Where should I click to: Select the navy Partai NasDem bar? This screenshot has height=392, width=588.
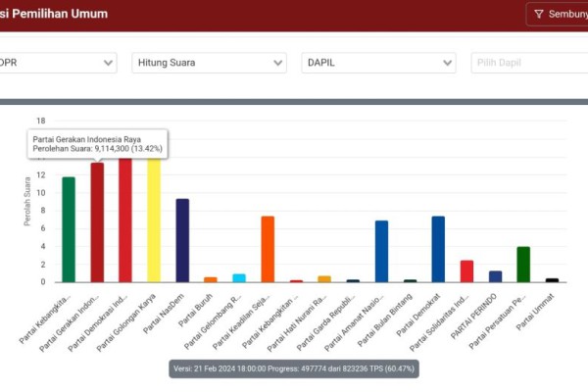point(182,240)
